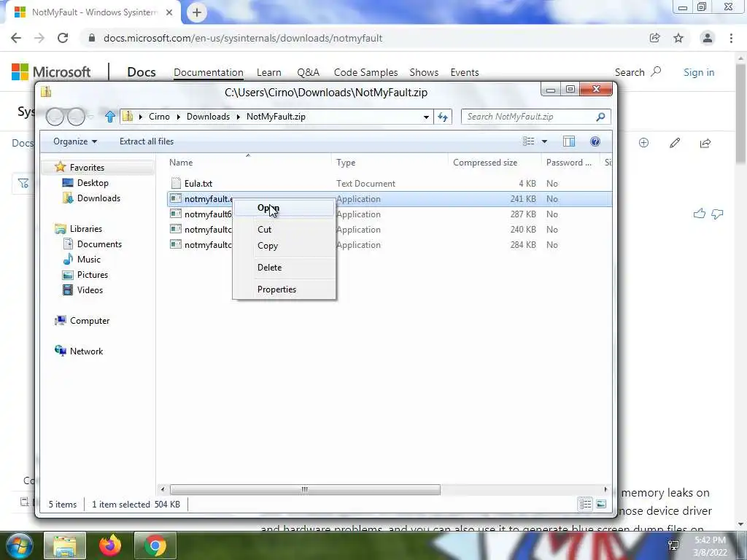Toggle the preview pane icon
This screenshot has height=560, width=747.
coord(569,141)
